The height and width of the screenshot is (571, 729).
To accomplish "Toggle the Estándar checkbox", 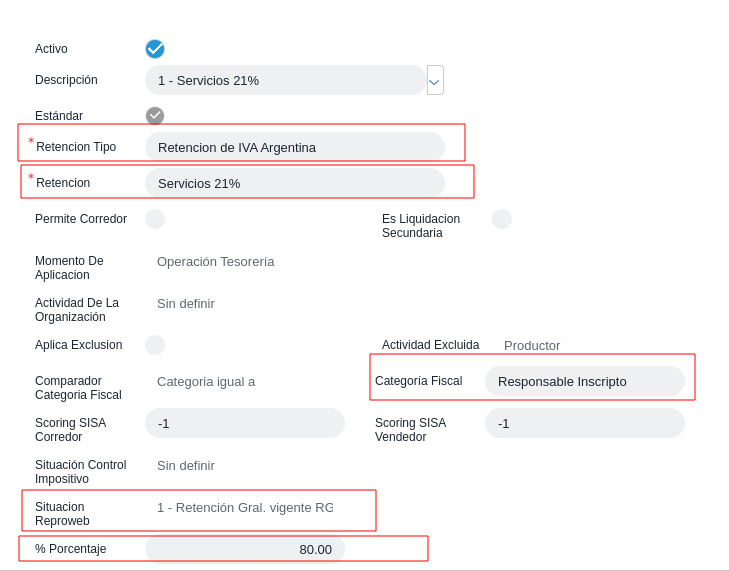I will point(155,116).
